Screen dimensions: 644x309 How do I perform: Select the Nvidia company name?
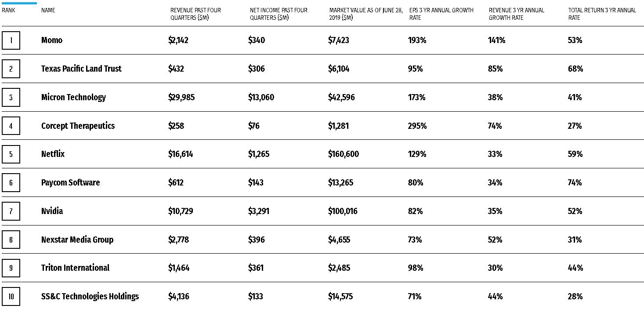52,211
